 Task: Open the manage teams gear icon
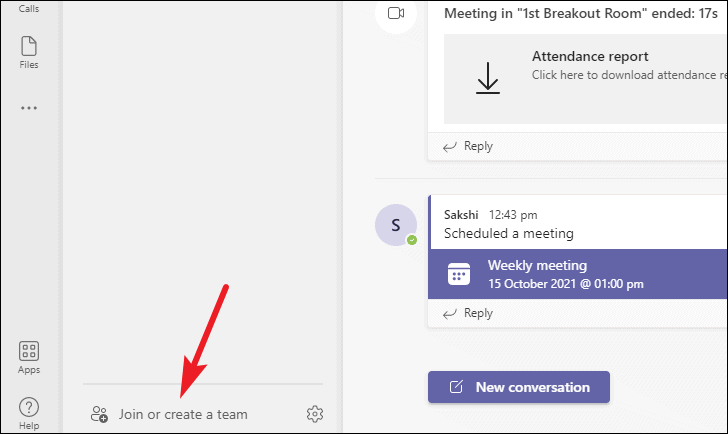315,414
